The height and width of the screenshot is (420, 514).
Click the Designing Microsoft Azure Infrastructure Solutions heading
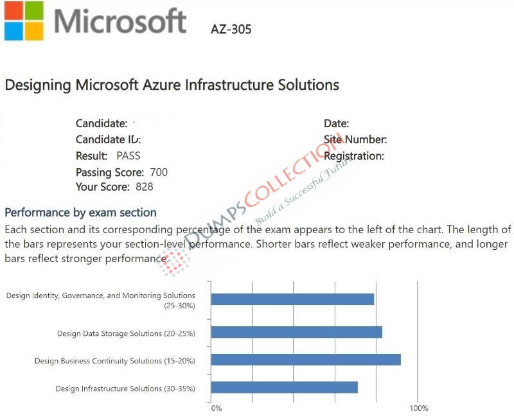pyautogui.click(x=172, y=85)
